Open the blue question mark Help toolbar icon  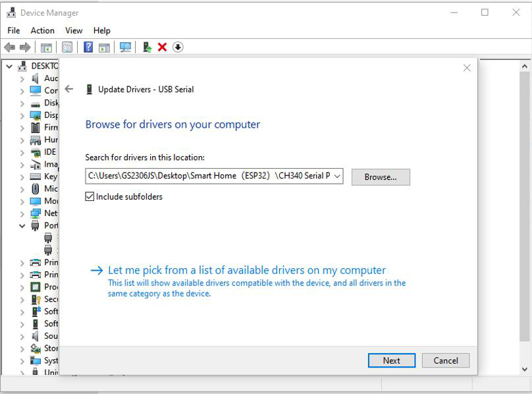(88, 47)
